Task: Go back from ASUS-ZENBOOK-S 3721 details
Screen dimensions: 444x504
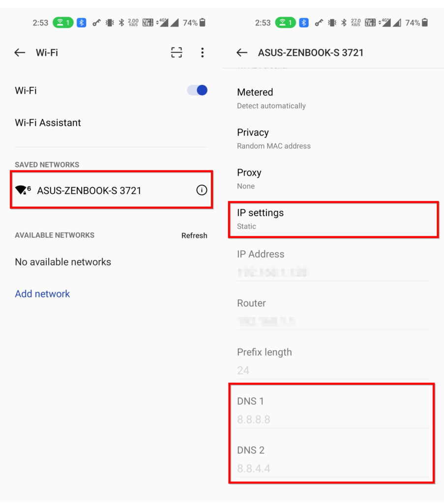Action: point(242,52)
